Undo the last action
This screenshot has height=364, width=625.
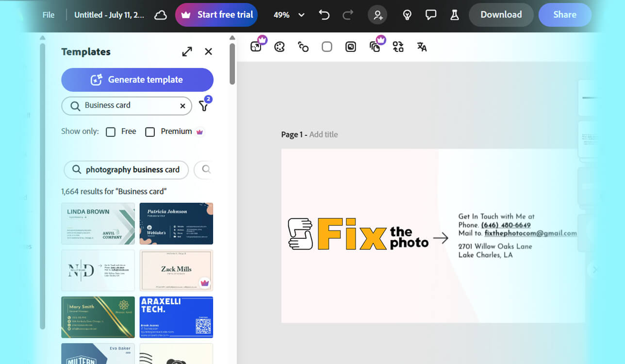324,15
